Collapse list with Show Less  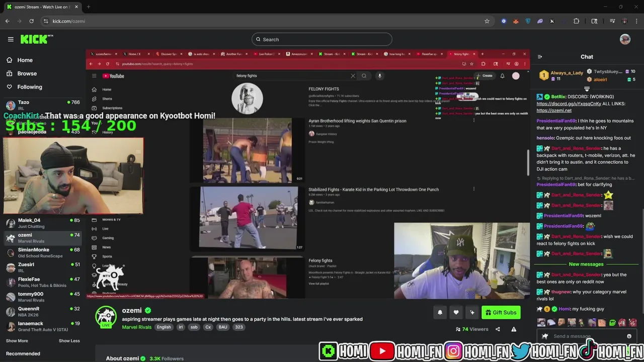pyautogui.click(x=69, y=341)
